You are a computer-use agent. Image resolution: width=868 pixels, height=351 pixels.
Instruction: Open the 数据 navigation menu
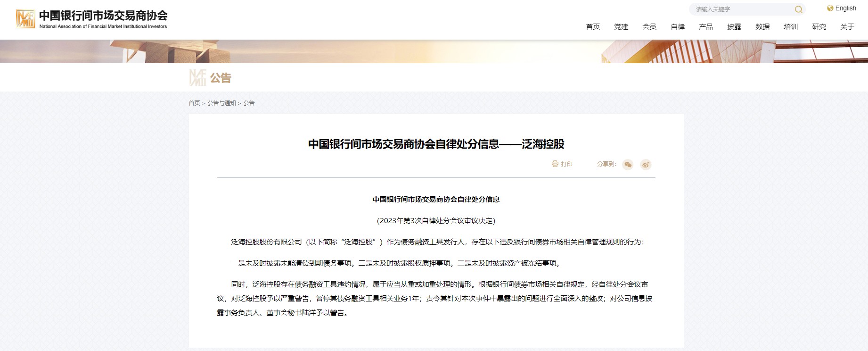pyautogui.click(x=762, y=26)
